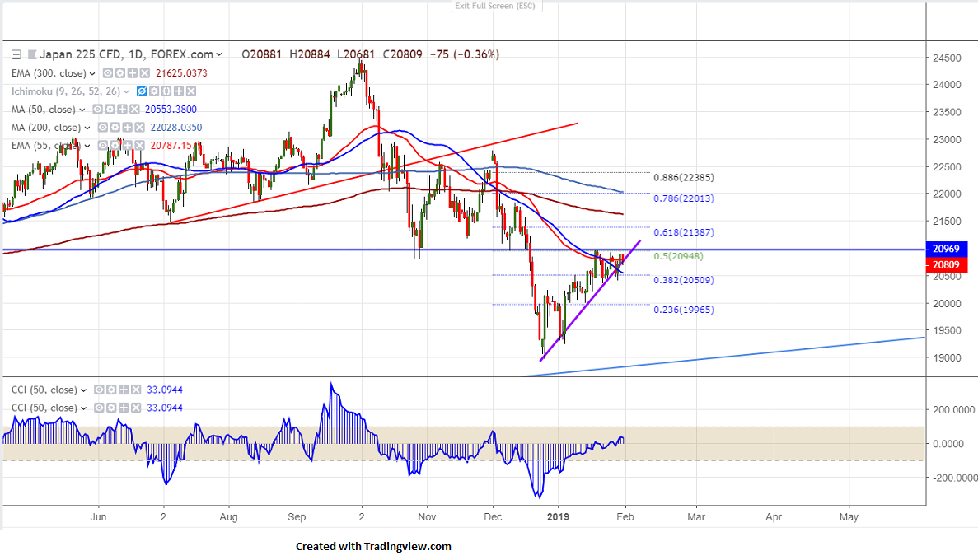The image size is (978, 560).
Task: Hide the MA (200, close) line via eye icon
Action: tap(102, 127)
